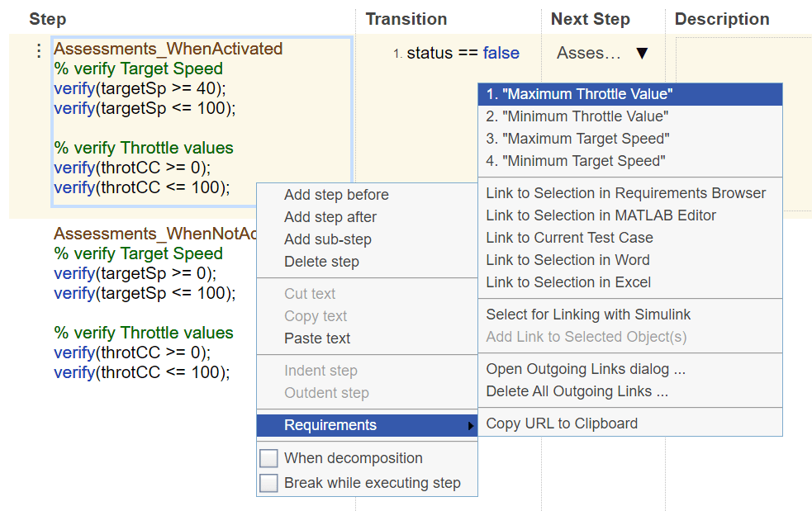Screen dimensions: 812x511
Task: Select Add sub-step menu entry
Action: [x=328, y=239]
